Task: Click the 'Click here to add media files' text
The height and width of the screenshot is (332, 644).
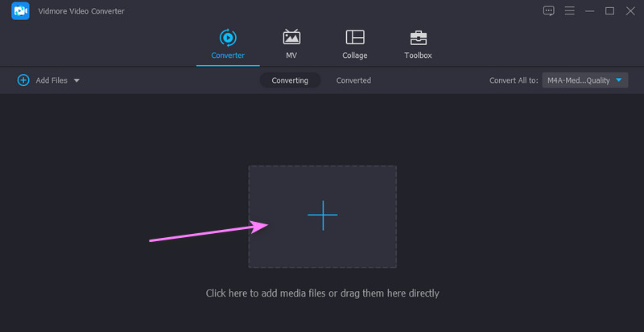Action: click(x=322, y=293)
